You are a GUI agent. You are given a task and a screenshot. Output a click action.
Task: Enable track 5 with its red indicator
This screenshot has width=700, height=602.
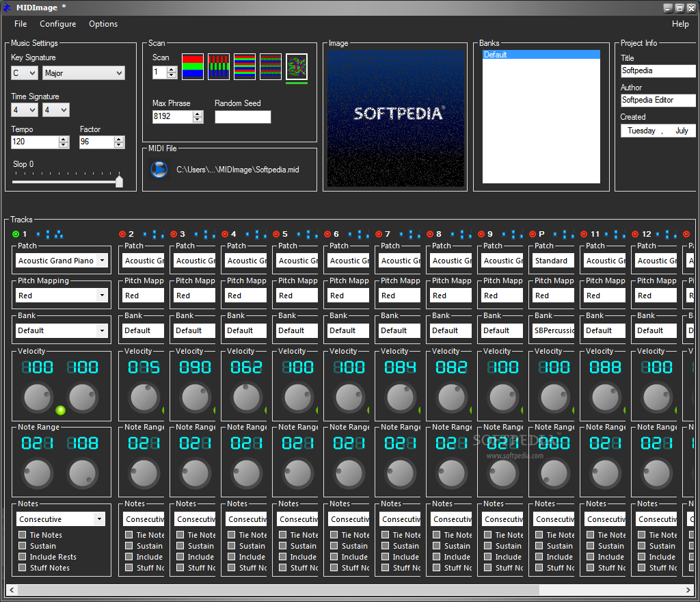tap(276, 234)
